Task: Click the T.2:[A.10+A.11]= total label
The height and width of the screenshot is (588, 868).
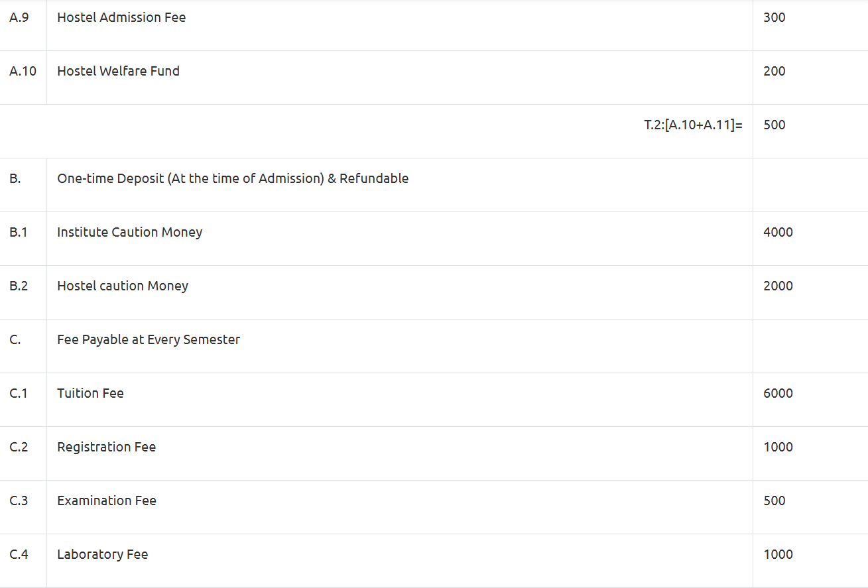Action: click(693, 125)
